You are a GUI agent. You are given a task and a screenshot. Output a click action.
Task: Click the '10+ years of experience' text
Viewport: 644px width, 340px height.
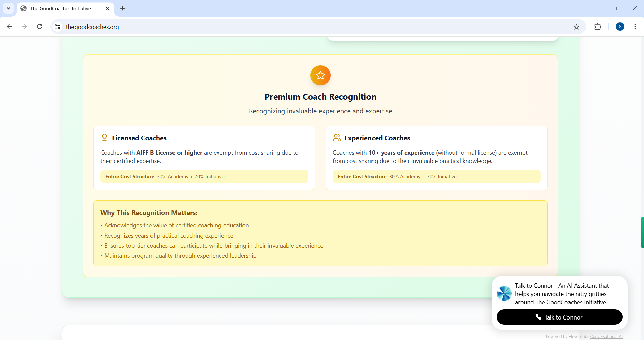click(x=401, y=153)
